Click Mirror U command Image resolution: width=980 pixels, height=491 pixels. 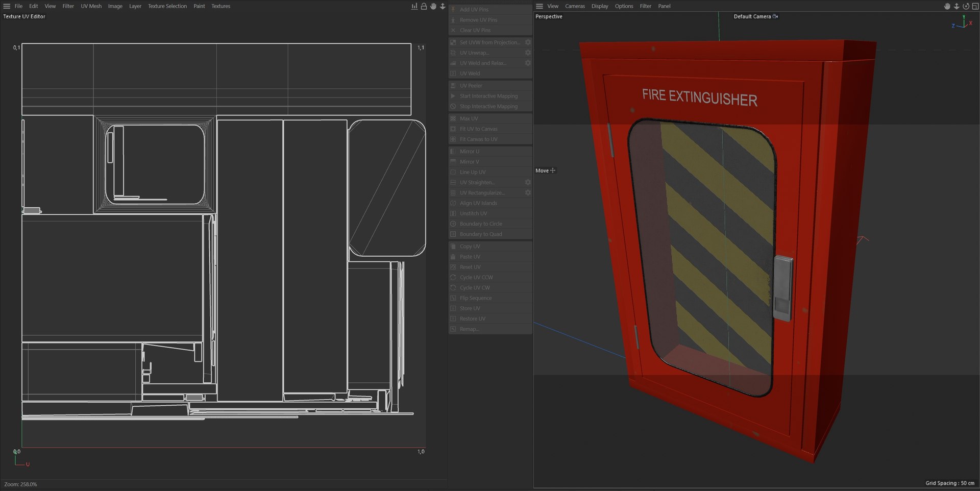coord(491,152)
